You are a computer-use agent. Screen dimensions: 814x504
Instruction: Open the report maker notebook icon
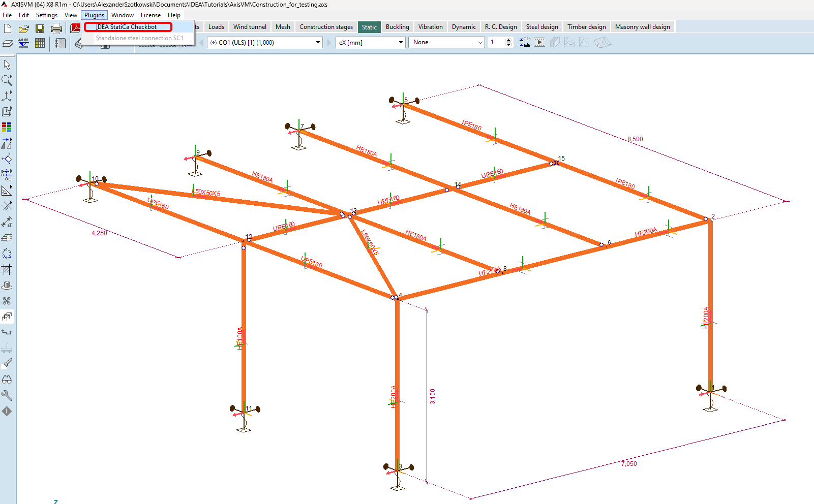60,43
